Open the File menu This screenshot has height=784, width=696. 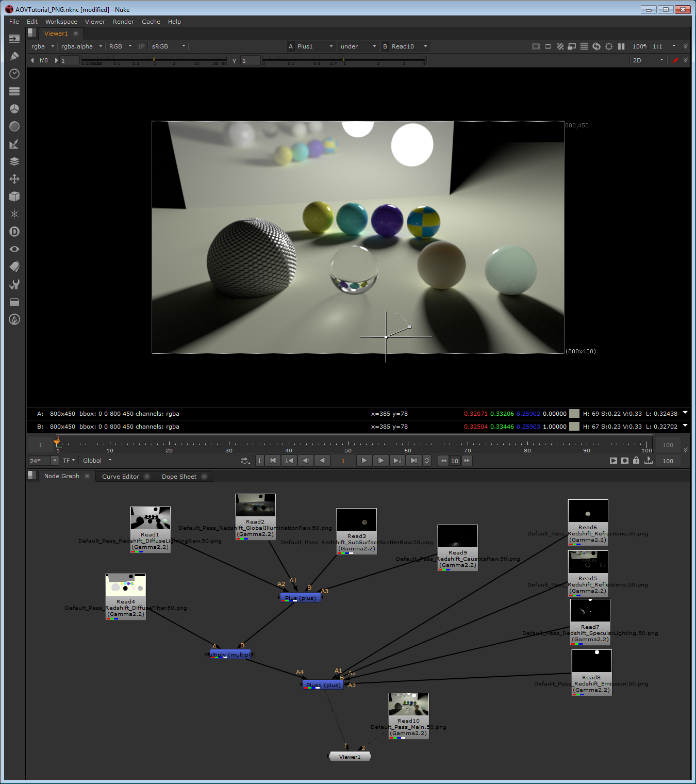tap(14, 22)
